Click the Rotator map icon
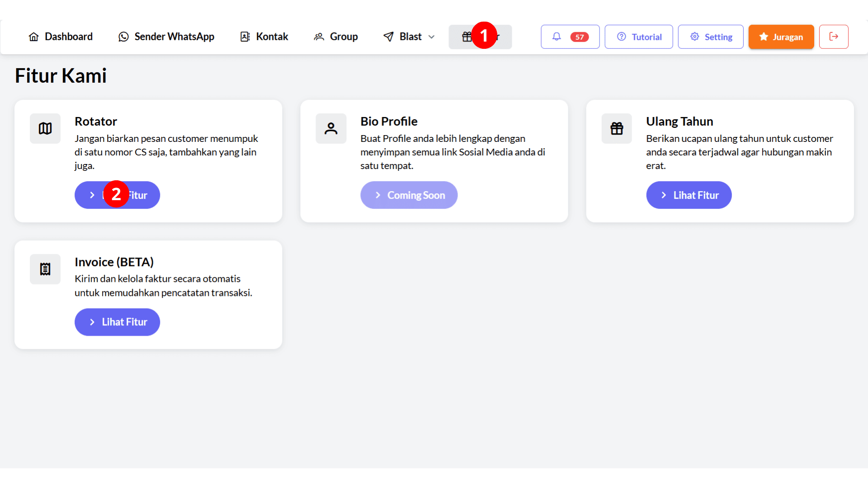This screenshot has height=488, width=868. [45, 128]
